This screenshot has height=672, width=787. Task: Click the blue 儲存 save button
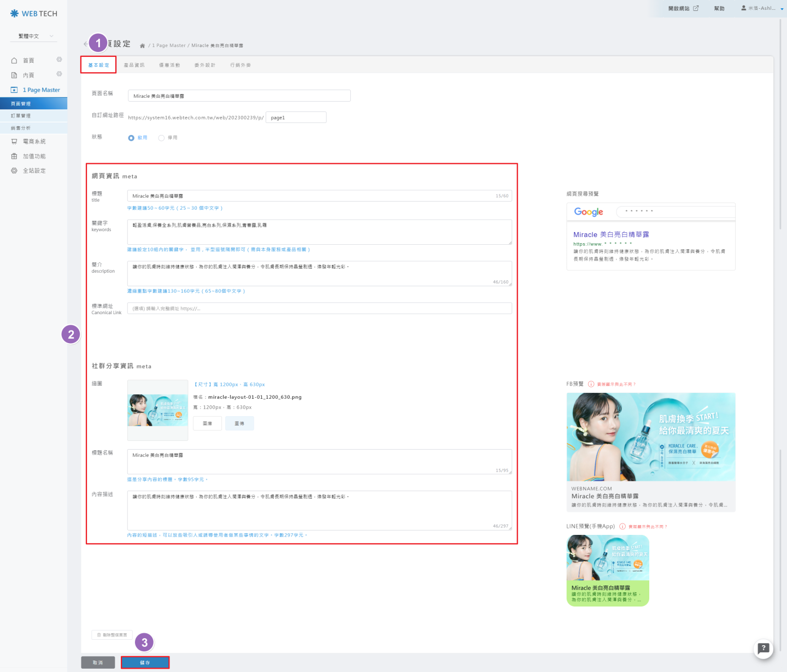click(x=145, y=662)
